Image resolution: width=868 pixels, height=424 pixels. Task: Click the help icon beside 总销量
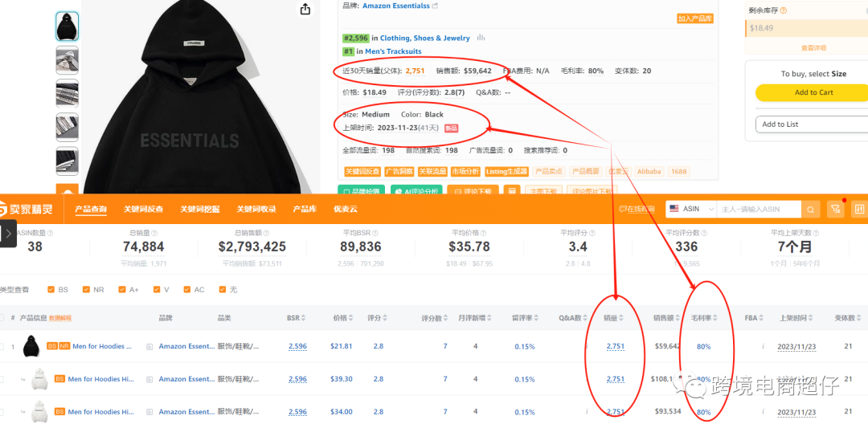click(x=154, y=234)
